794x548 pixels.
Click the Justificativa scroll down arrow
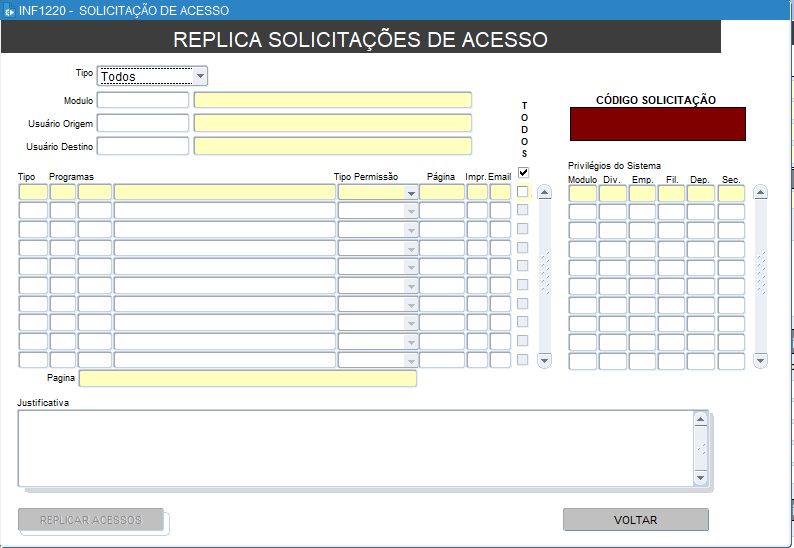tap(700, 478)
